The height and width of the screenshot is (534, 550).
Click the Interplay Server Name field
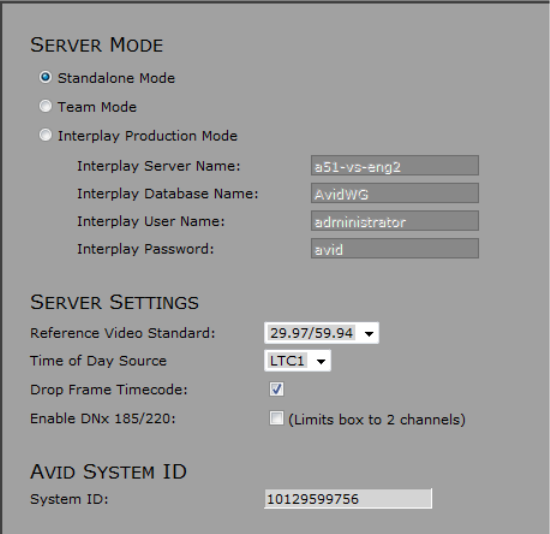click(x=395, y=166)
